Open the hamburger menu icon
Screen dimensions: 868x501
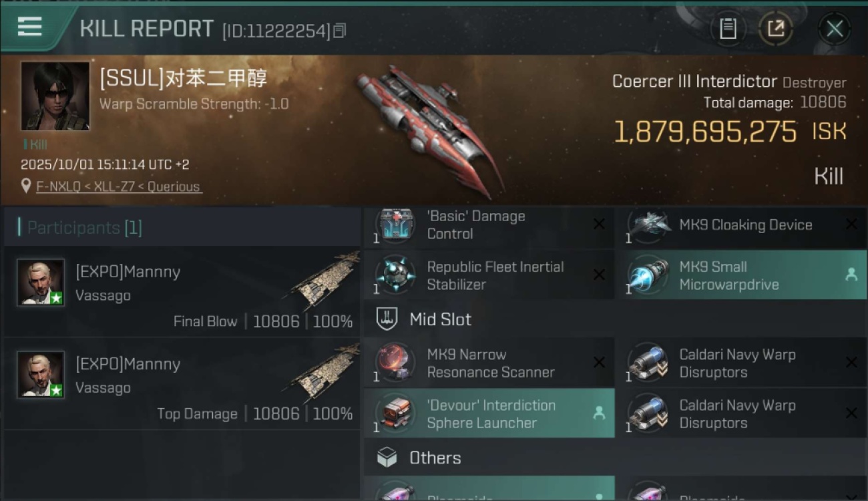coord(29,27)
